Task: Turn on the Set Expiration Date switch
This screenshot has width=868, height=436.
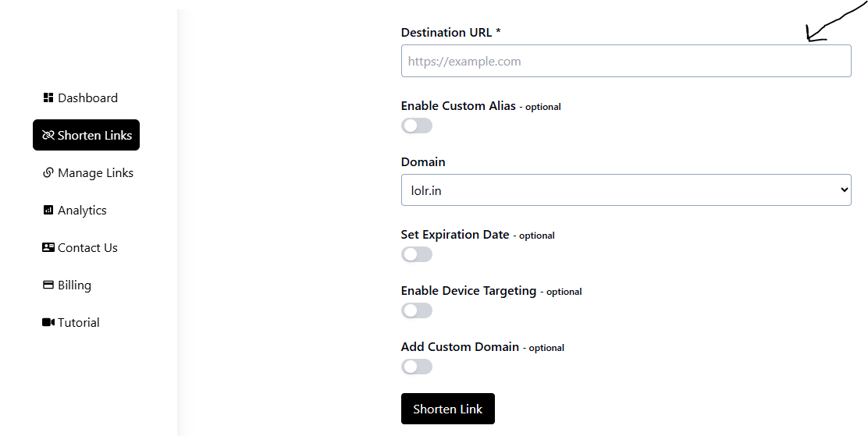Action: click(x=416, y=254)
